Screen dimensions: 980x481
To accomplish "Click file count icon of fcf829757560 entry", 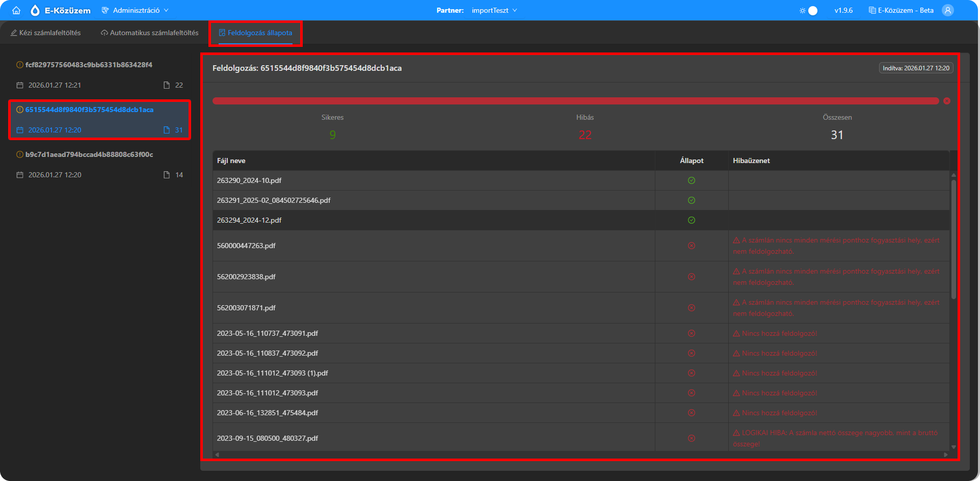I will [x=167, y=85].
